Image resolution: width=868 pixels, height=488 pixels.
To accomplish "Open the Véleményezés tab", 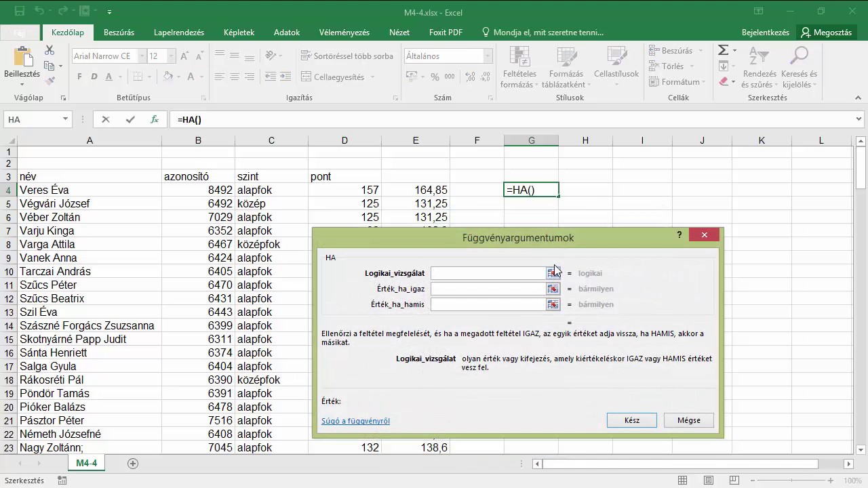I will pos(344,33).
